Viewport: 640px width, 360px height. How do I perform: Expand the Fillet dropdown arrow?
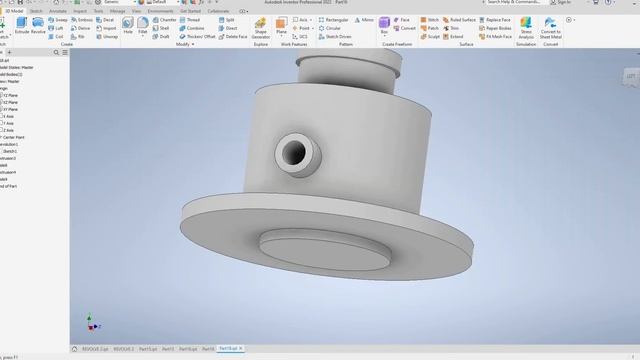(x=142, y=37)
